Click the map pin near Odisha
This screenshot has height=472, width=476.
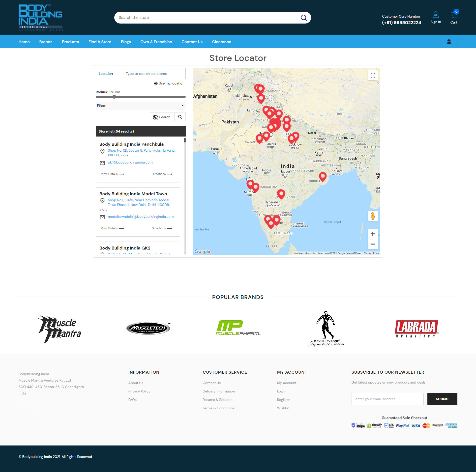coord(323,177)
